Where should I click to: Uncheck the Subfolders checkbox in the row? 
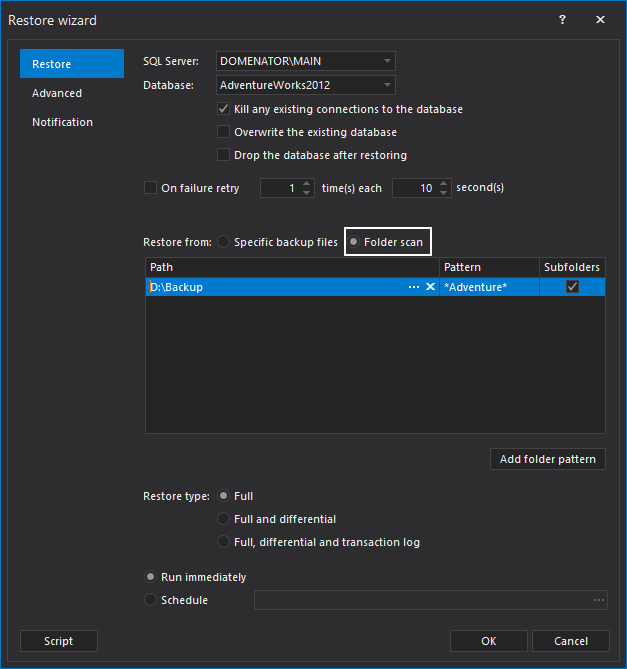[572, 287]
